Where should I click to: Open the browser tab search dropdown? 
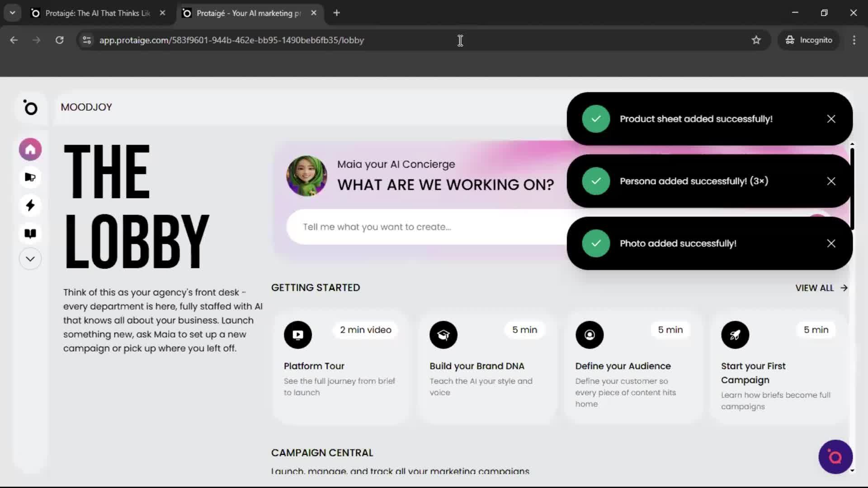pyautogui.click(x=12, y=13)
